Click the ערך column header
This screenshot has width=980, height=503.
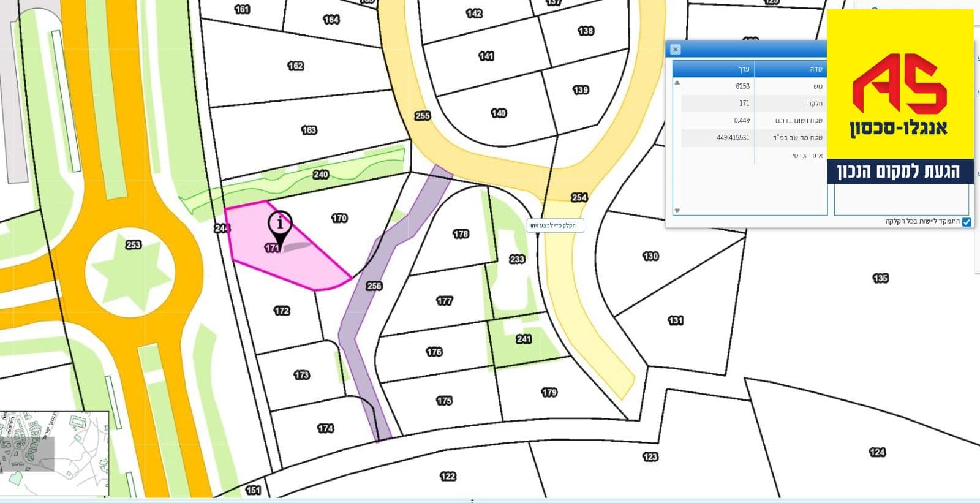714,69
